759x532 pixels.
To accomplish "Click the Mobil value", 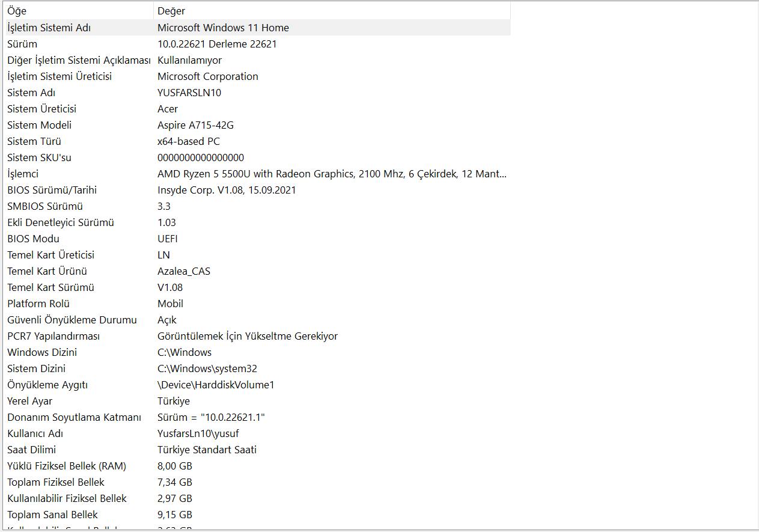I will coord(170,304).
